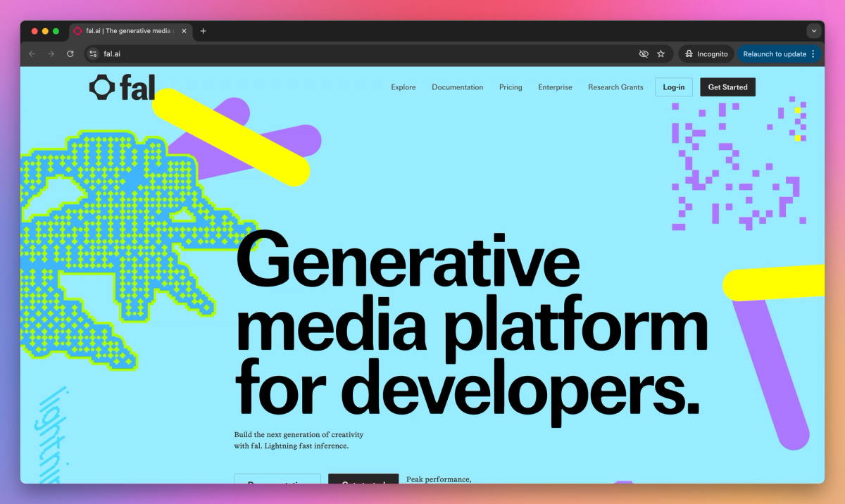845x504 pixels.
Task: Open Chrome three-dot menu
Action: point(813,53)
